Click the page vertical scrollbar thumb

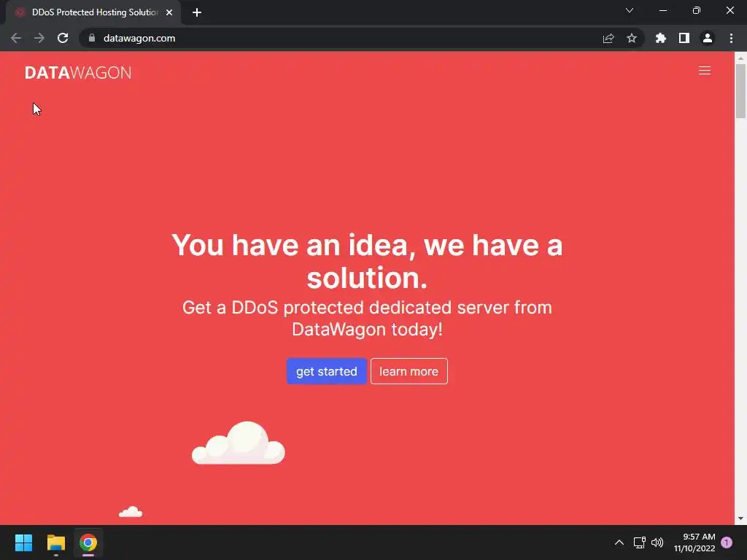click(740, 90)
